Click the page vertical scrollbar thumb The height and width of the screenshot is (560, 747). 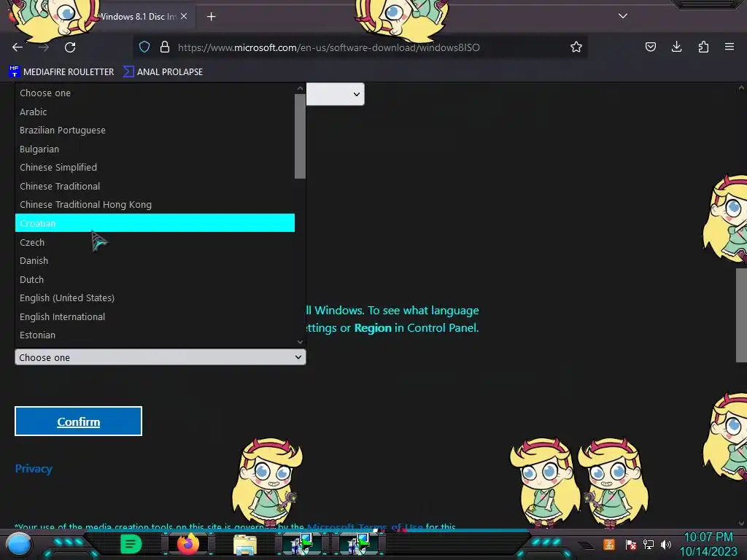[741, 314]
